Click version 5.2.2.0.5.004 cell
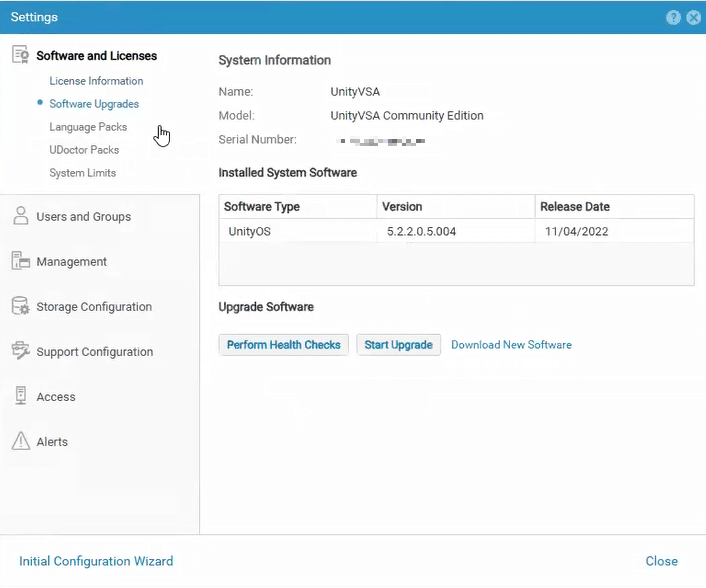This screenshot has height=588, width=706. pyautogui.click(x=456, y=231)
